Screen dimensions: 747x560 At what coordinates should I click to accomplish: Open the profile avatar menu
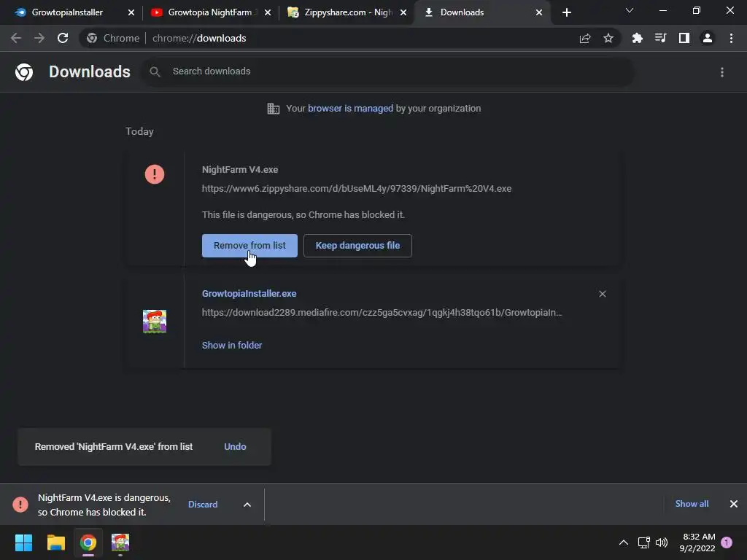[x=708, y=38]
